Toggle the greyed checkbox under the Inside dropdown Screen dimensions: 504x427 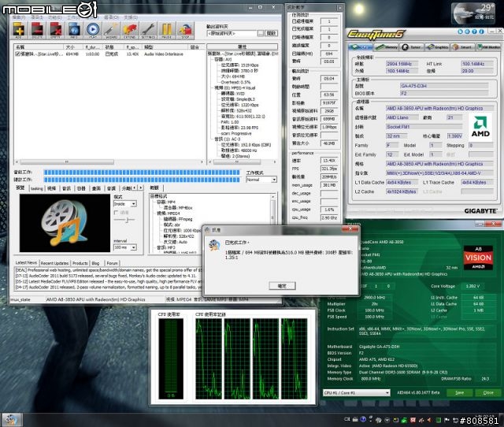(x=117, y=213)
